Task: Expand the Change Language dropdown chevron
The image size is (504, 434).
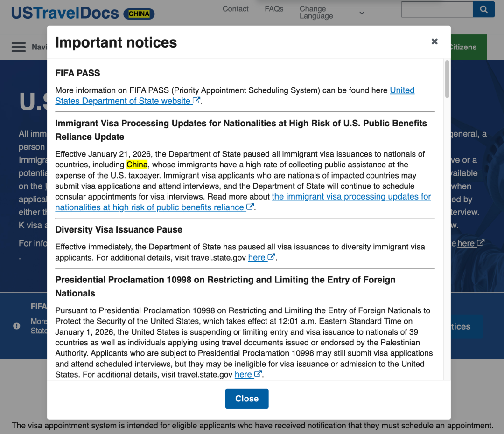Action: click(362, 13)
